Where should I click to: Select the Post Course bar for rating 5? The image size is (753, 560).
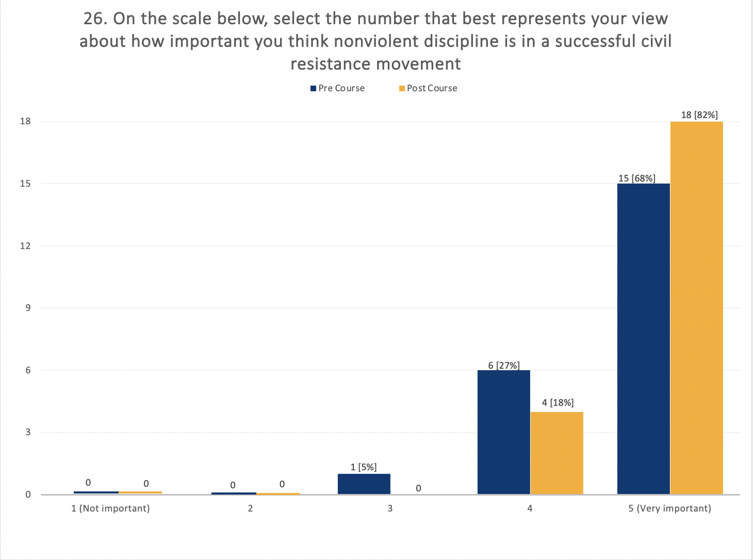point(697,308)
